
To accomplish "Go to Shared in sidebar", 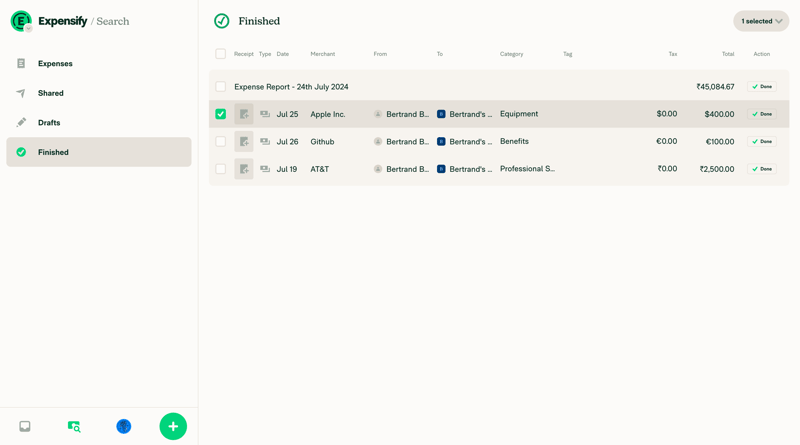I will click(99, 93).
